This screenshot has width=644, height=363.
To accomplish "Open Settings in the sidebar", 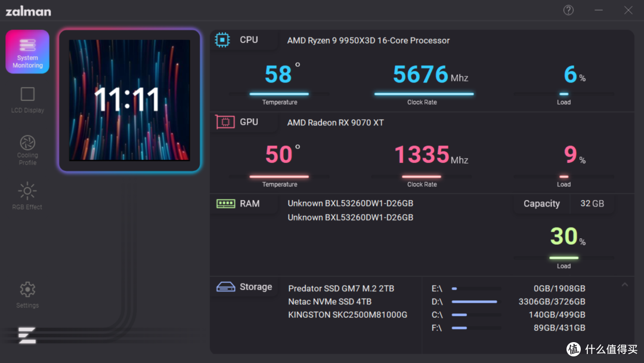I will 27,295.
